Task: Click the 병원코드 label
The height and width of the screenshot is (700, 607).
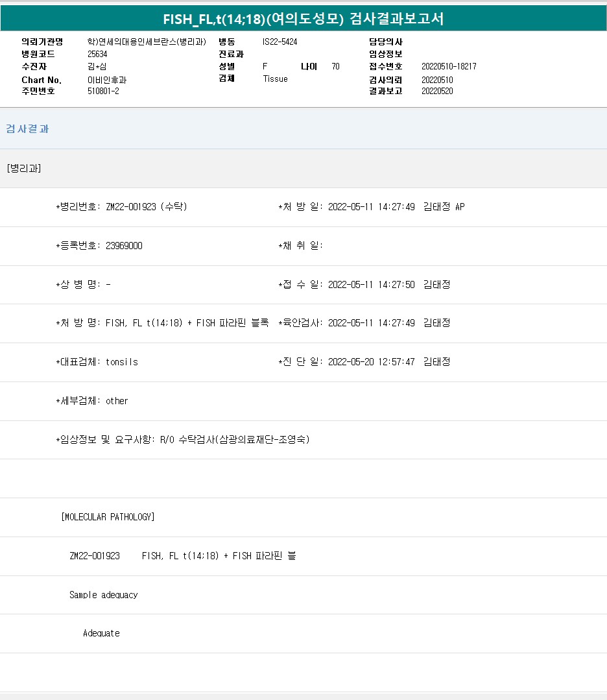Action: (38, 54)
